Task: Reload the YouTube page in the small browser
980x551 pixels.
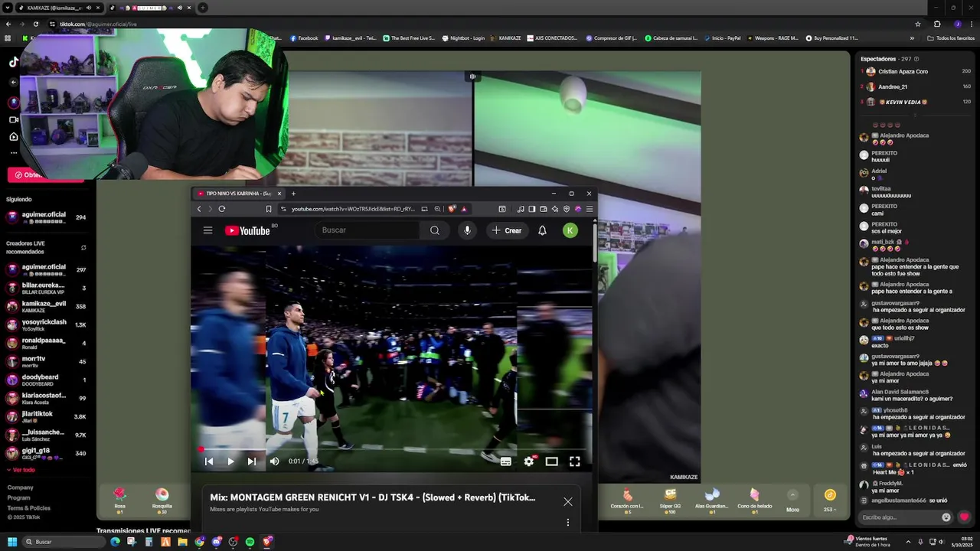Action: (x=222, y=209)
